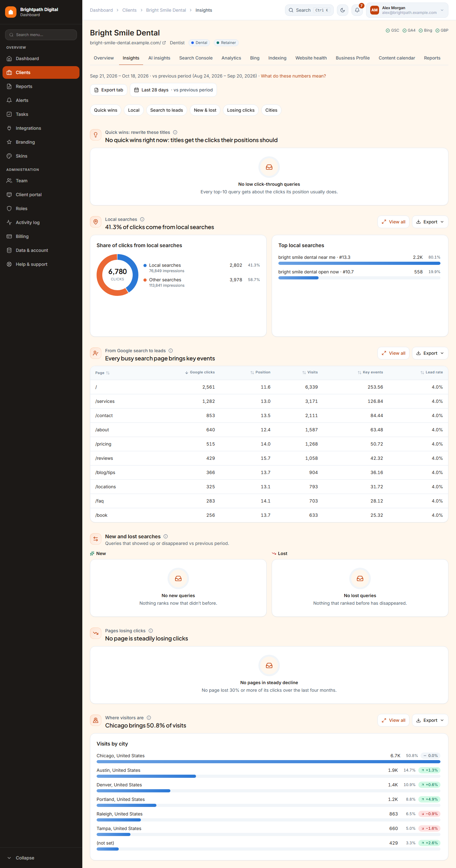The height and width of the screenshot is (868, 456).
Task: Click info icon beside From Google search to leads
Action: [x=171, y=351]
